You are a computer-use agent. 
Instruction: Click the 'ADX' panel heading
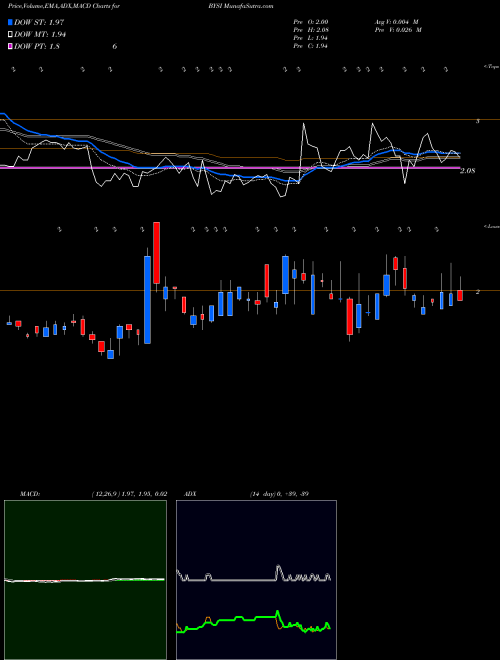click(190, 494)
